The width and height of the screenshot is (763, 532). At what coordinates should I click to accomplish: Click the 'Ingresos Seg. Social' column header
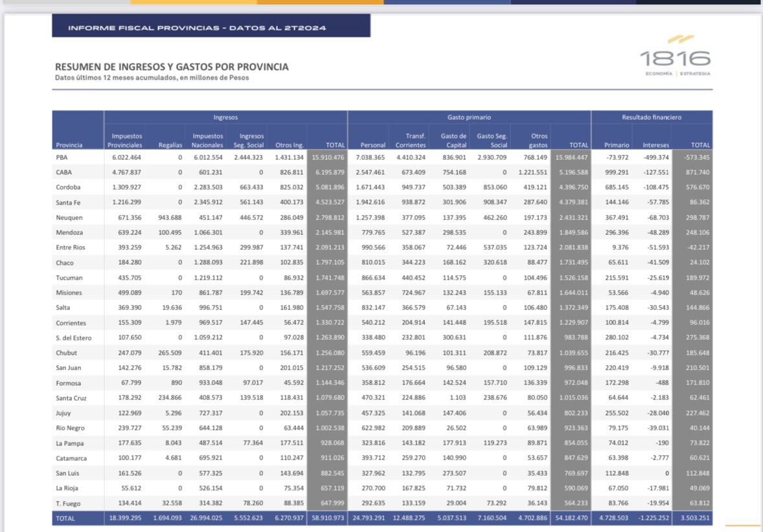click(249, 140)
